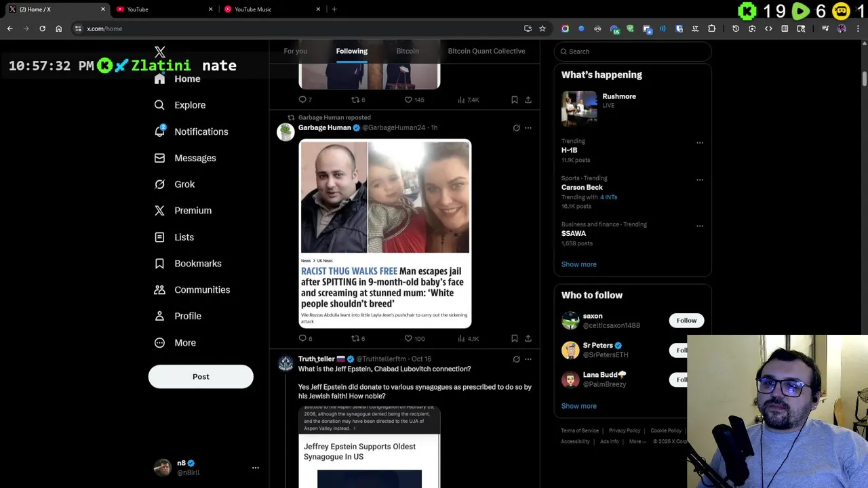Image resolution: width=868 pixels, height=488 pixels.
Task: Open the Racist Thug Walks Free article image
Action: tap(385, 234)
